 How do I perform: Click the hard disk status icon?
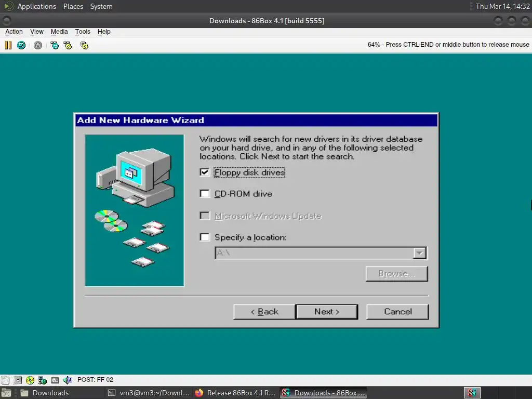(x=55, y=380)
